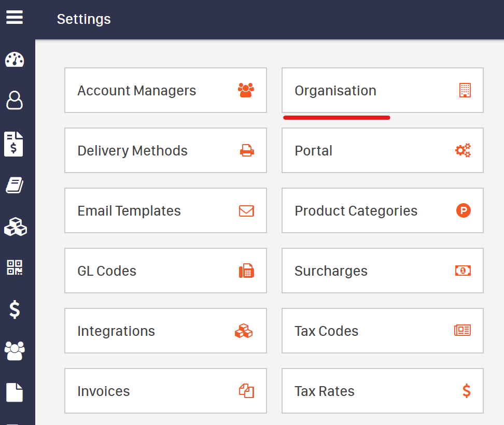Go to Delivery Methods settings
Screen dimensions: 504x425
(x=165, y=150)
